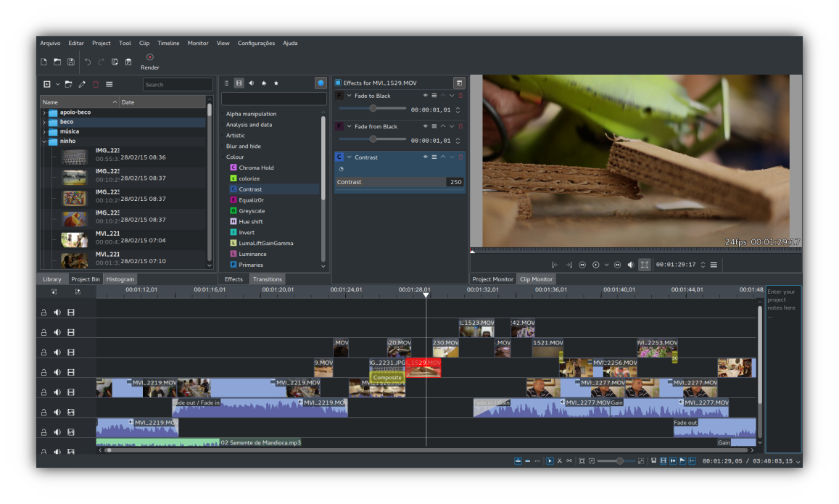Viewport: 839px width, 504px height.
Task: Toggle the checkbox for MVI_1529.MOV effects
Action: pos(338,83)
